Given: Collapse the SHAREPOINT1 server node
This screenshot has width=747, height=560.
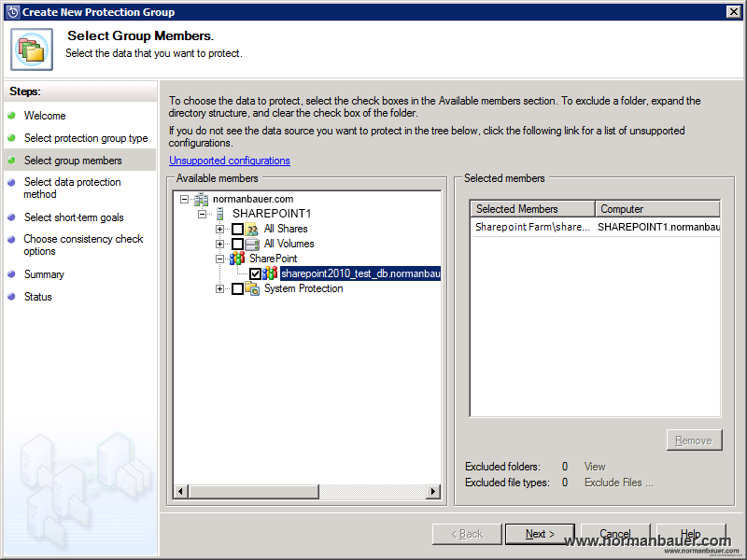Looking at the screenshot, I should coord(203,214).
